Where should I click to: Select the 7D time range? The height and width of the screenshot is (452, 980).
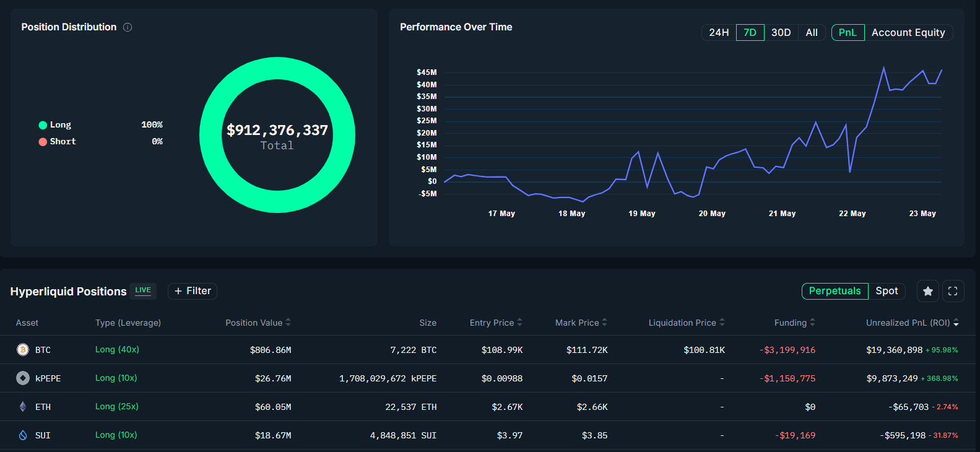[x=750, y=33]
